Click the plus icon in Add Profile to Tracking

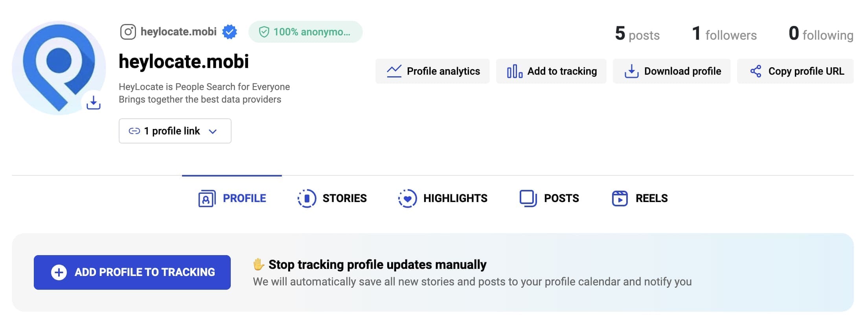pos(59,272)
